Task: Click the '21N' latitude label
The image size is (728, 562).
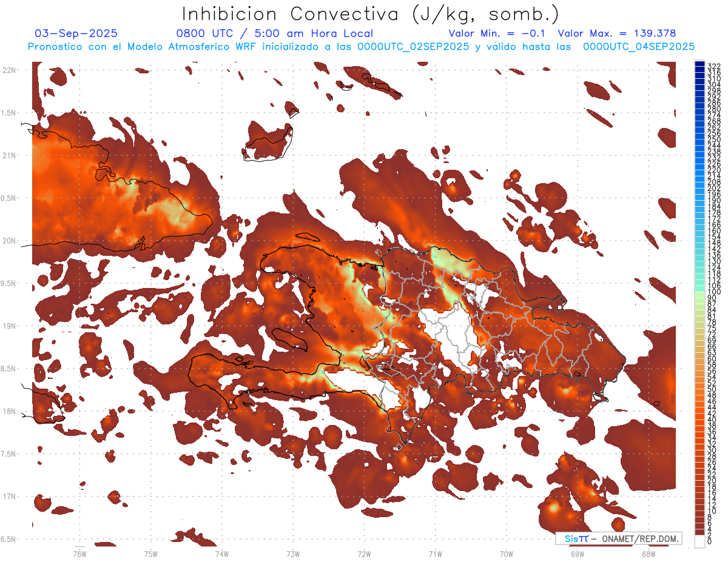Action: [x=8, y=156]
